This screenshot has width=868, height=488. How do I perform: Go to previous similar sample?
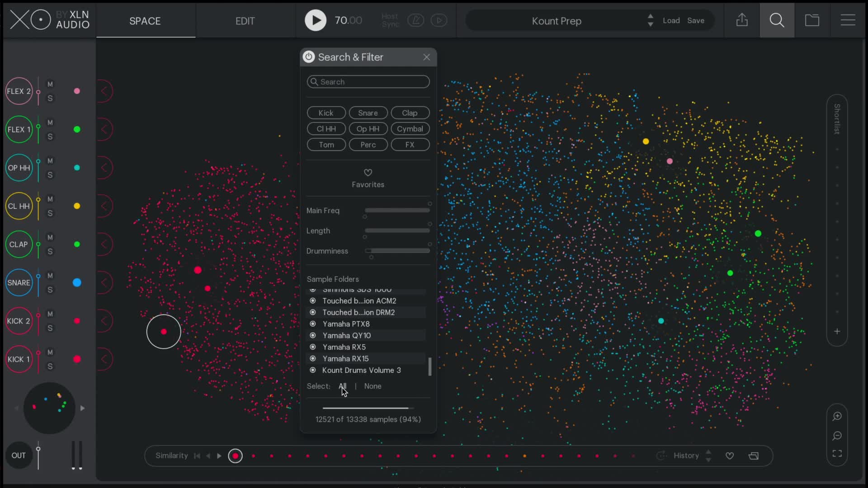coord(208,455)
